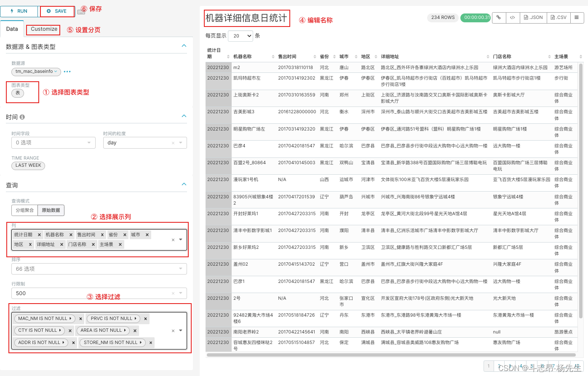
Task: Remove 城市 column tag
Action: click(x=147, y=235)
